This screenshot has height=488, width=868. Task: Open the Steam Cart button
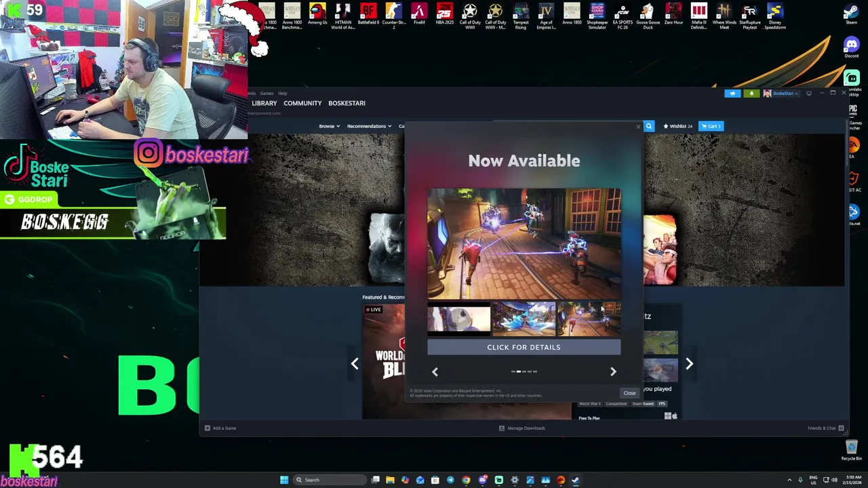pos(711,126)
